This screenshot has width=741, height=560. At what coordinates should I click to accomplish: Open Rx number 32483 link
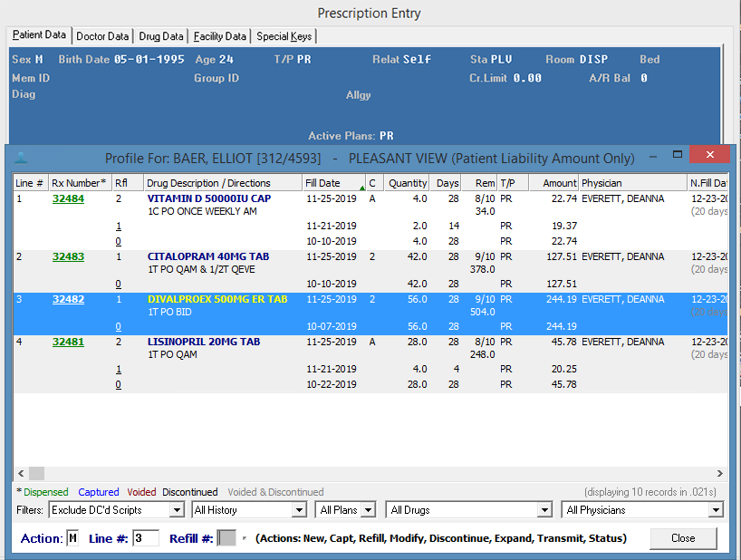(x=68, y=257)
